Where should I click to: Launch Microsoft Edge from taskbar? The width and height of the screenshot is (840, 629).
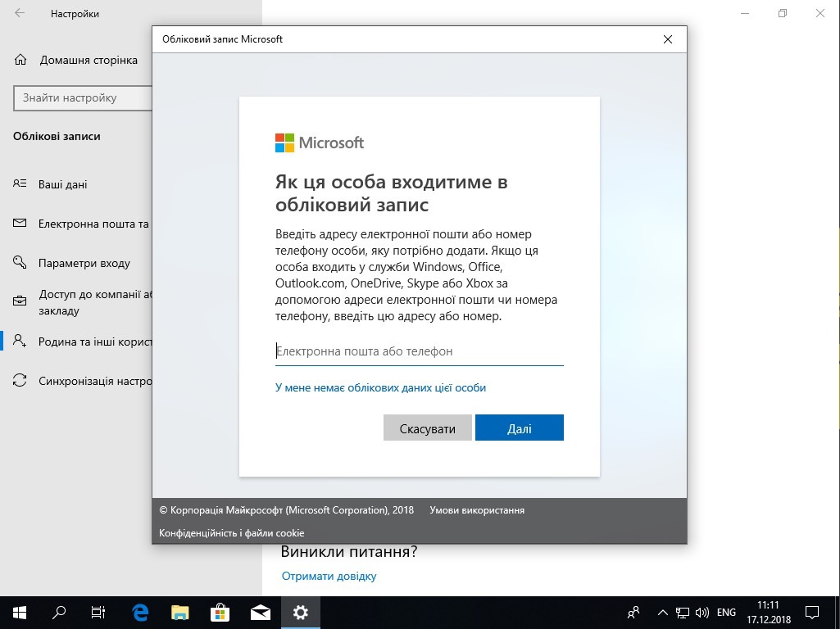coord(140,613)
